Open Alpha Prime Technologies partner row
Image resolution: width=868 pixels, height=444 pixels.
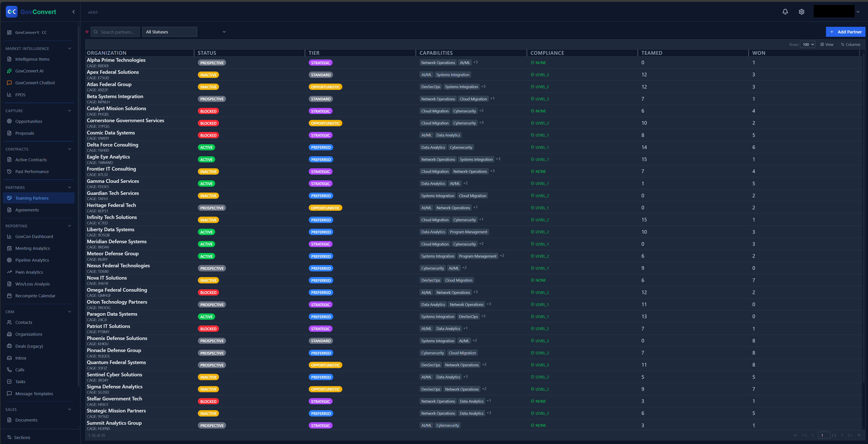pyautogui.click(x=116, y=60)
